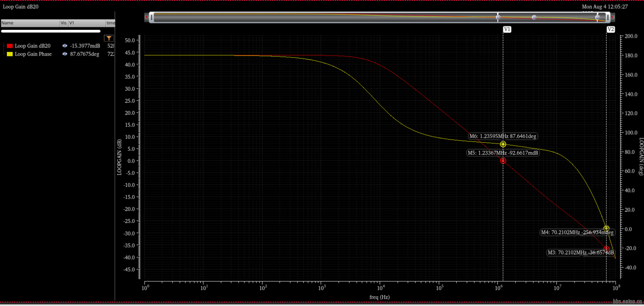The width and height of the screenshot is (644, 306).
Task: Click the yellow Loop Gain Phase swatch
Action: click(10, 54)
